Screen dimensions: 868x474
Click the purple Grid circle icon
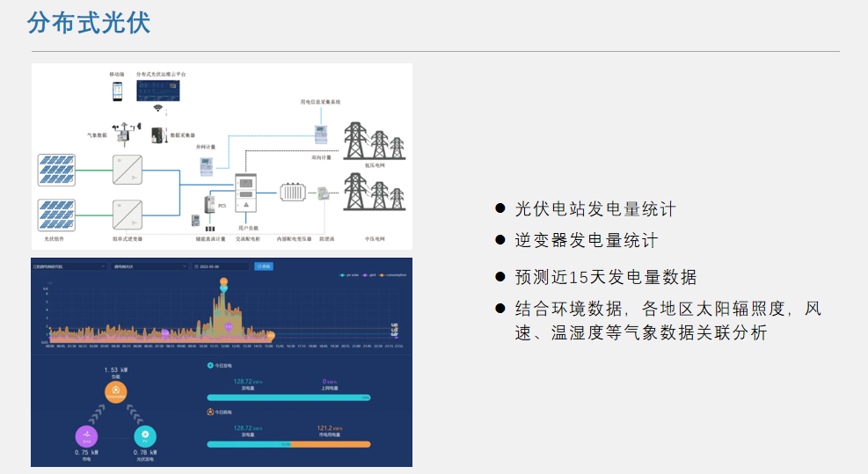pos(86,434)
